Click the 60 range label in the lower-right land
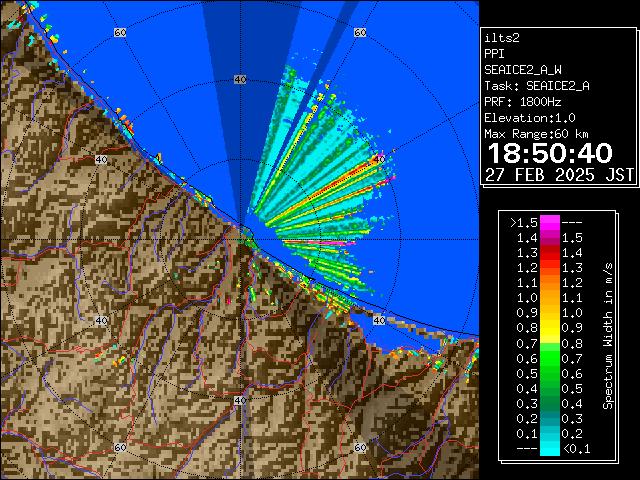The height and width of the screenshot is (480, 640). pyautogui.click(x=360, y=447)
